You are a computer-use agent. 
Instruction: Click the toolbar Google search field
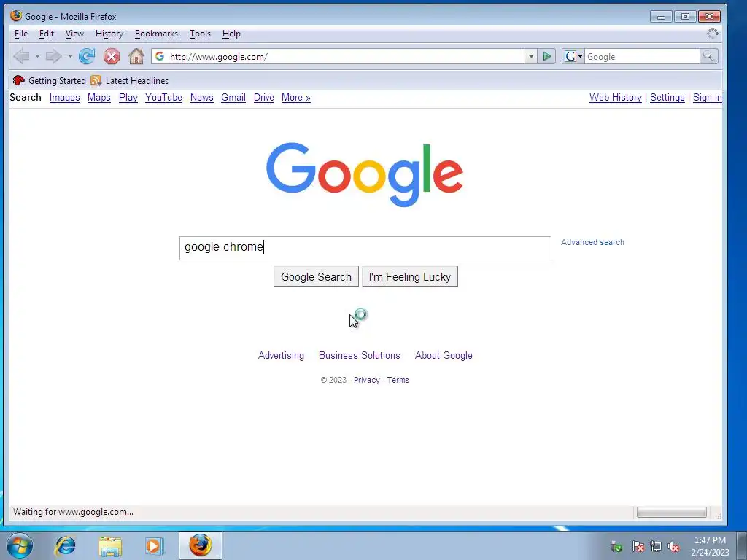642,57
